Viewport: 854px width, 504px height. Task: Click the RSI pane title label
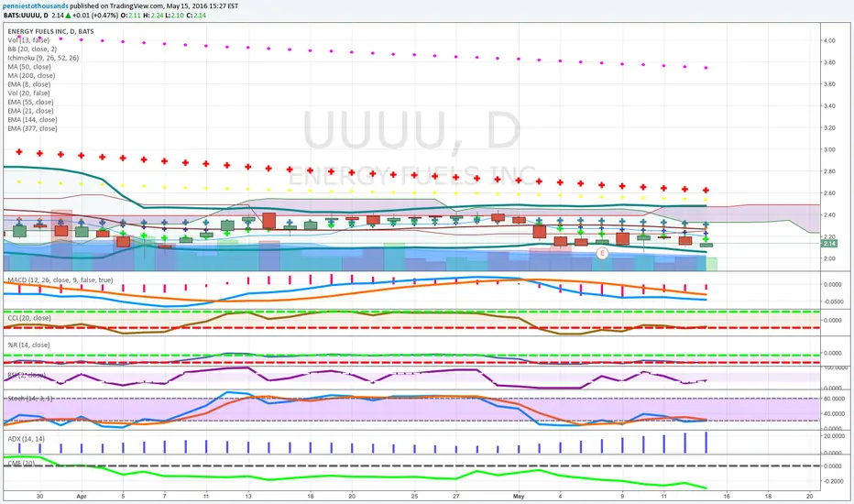click(27, 375)
